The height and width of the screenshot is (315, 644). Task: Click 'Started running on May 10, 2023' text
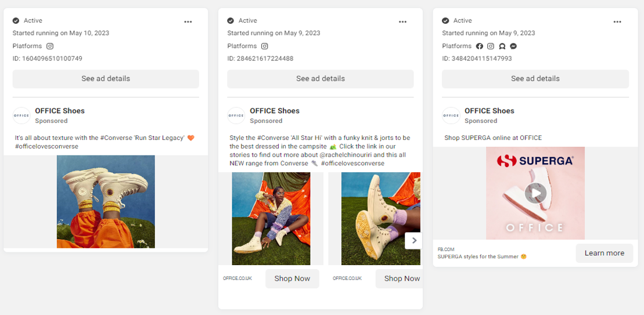[x=61, y=33]
